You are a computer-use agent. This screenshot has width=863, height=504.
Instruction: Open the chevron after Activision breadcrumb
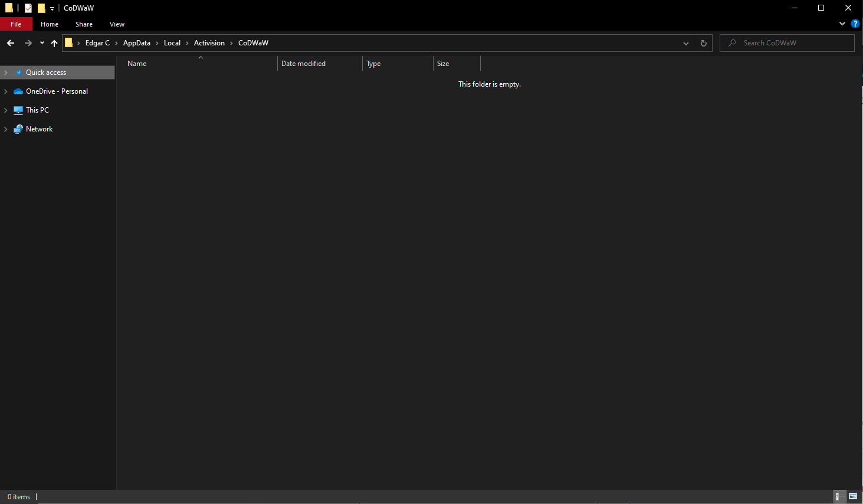tap(232, 43)
